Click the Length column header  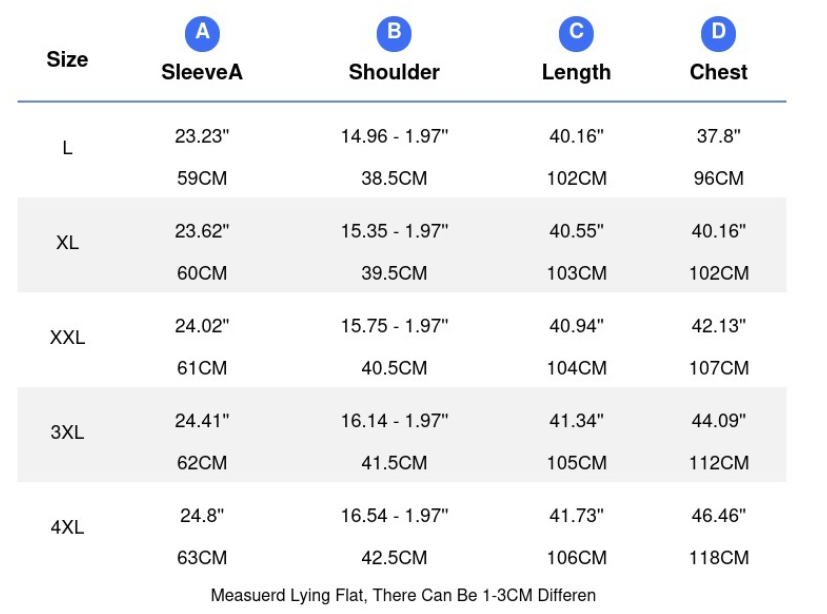pyautogui.click(x=576, y=73)
